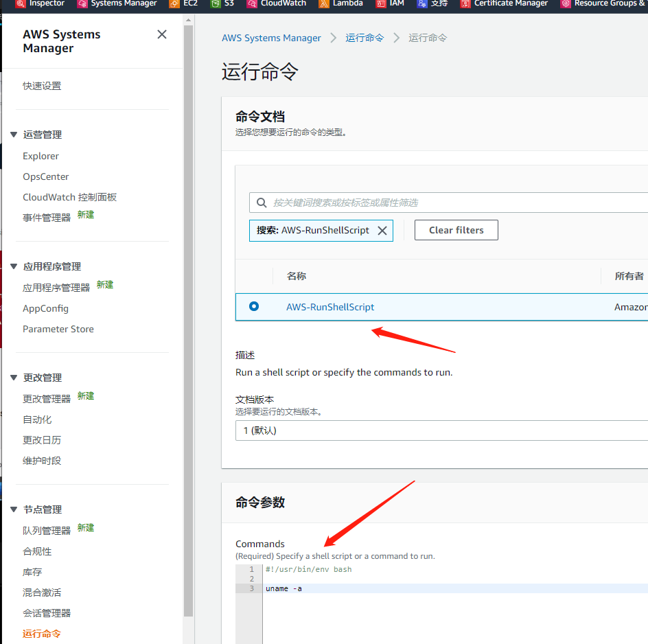Close the AWS Systems Manager sidebar
Viewport: 648px width, 644px height.
[x=162, y=34]
